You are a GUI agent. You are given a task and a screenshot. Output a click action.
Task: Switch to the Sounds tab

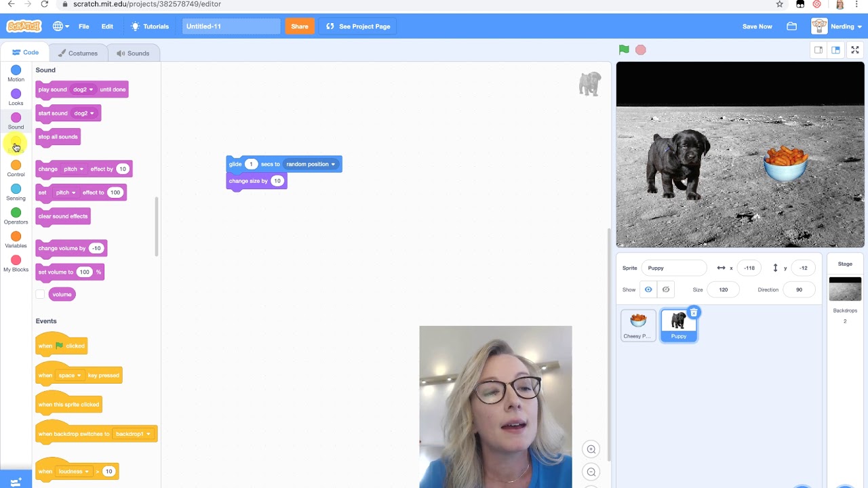point(133,53)
